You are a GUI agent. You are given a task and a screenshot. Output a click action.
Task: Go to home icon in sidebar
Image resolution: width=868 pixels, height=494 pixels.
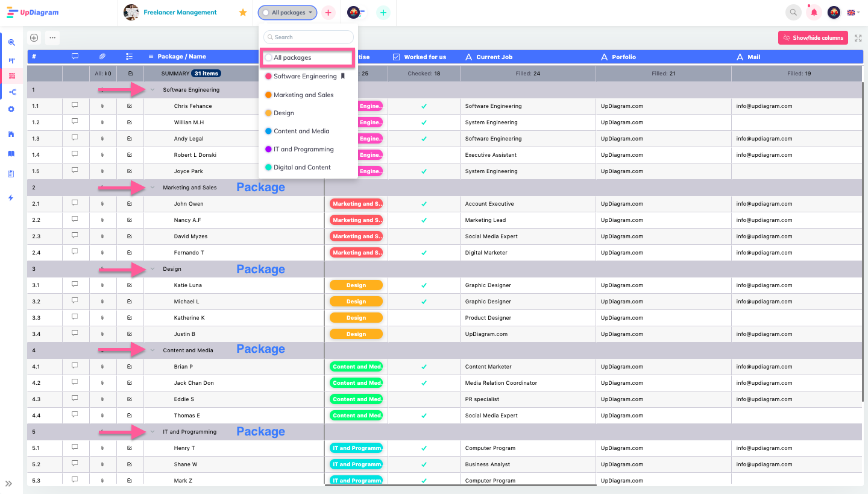point(11,134)
